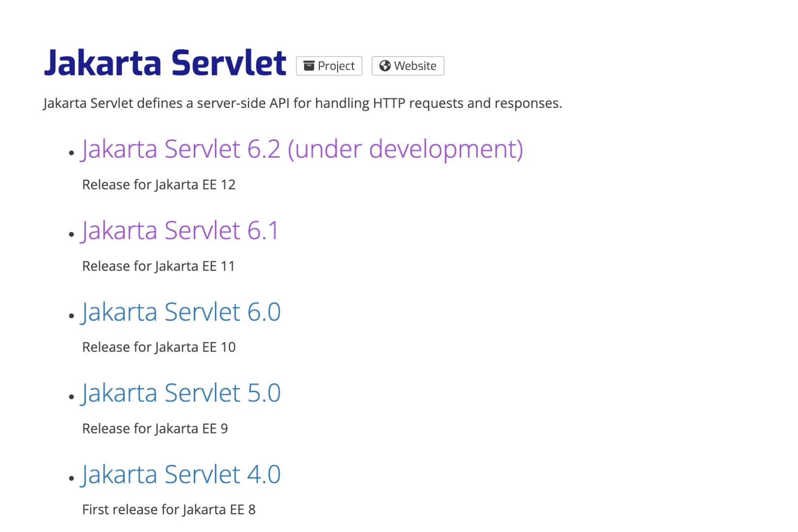
Task: Select the text 'Release for Jakarta EE 11'
Action: point(159,266)
